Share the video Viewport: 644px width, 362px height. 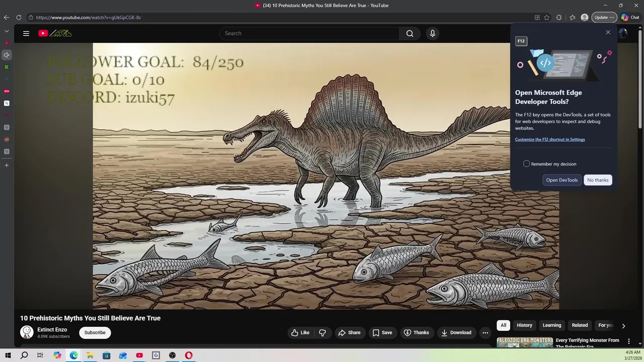(349, 332)
